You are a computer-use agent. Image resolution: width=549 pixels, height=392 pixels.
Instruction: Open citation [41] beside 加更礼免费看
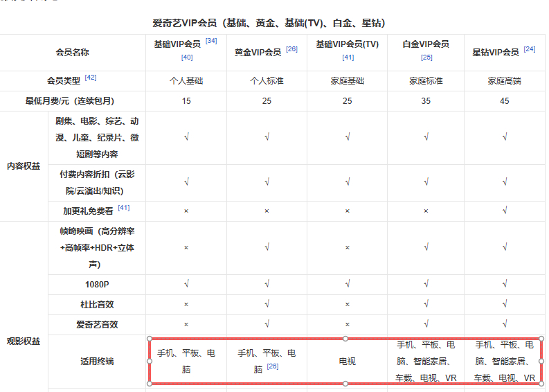tap(124, 208)
